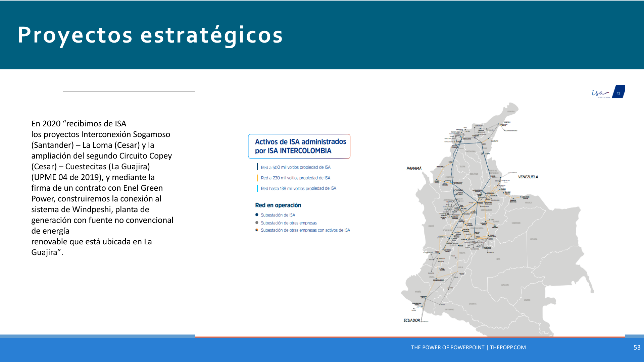Click the 'THE POWER OF POWERPOINT | THEPOPP.COM' footer

[x=468, y=348]
